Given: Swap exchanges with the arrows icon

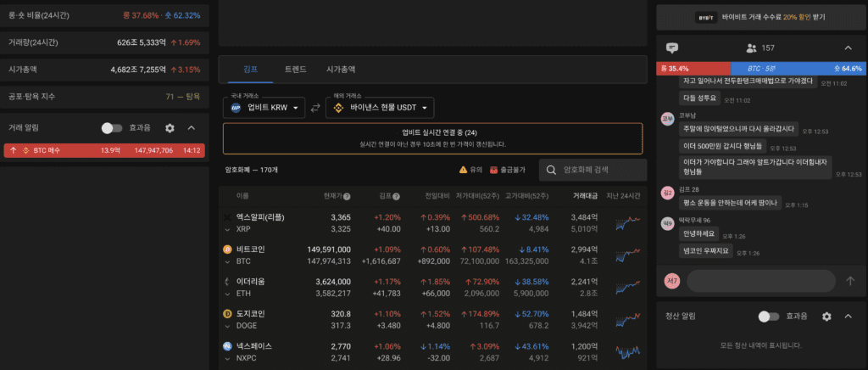Looking at the screenshot, I should coord(315,108).
